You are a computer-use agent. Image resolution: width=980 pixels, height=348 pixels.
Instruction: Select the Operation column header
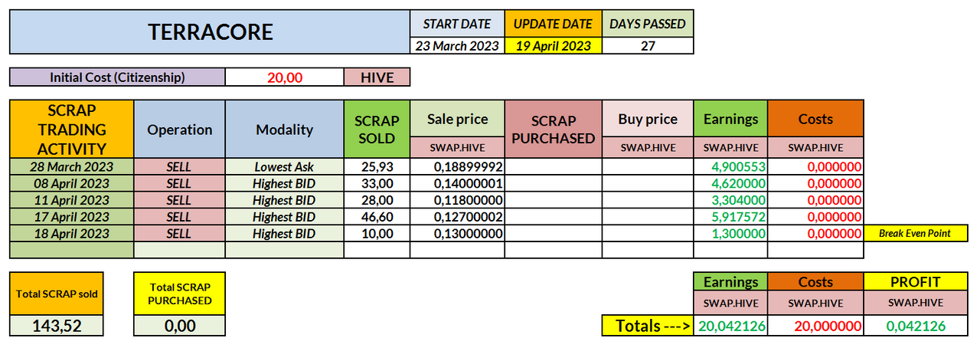click(x=179, y=129)
